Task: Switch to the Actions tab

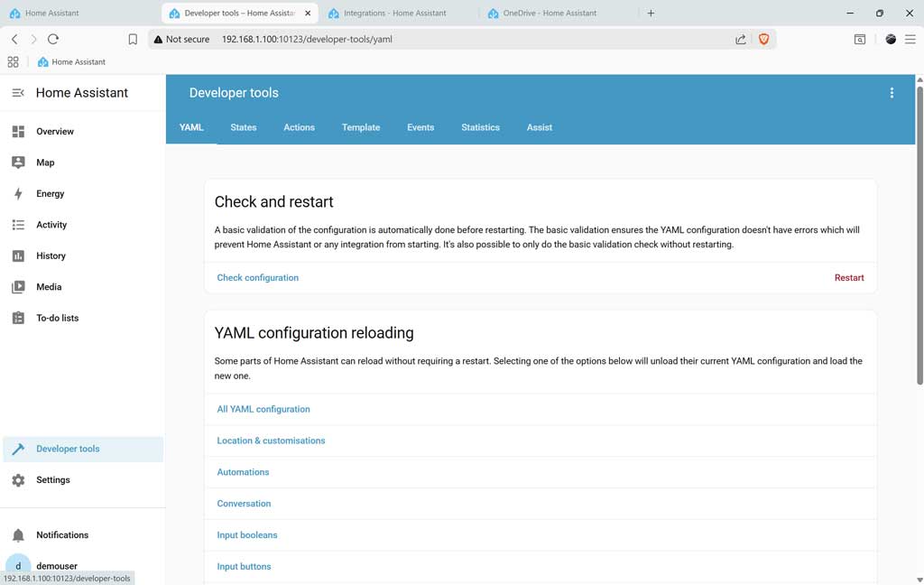Action: [299, 127]
